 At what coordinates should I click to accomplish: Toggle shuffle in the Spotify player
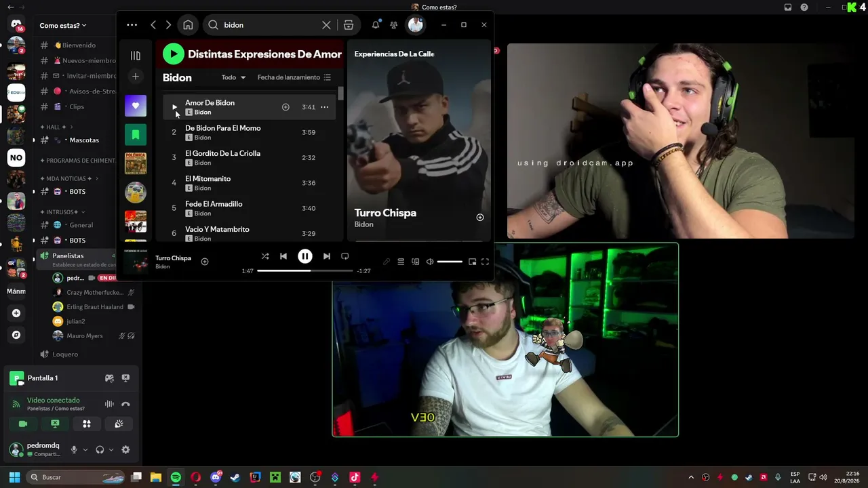pyautogui.click(x=265, y=256)
